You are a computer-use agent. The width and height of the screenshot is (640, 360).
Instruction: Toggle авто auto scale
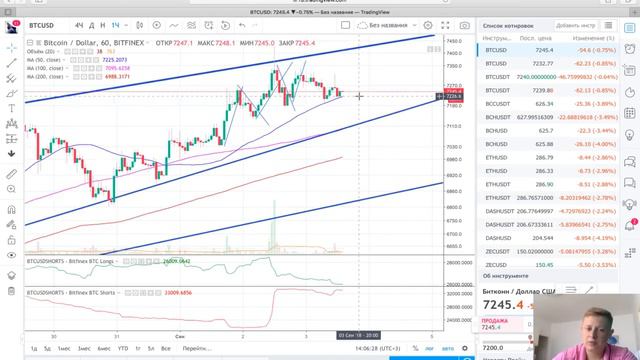448,348
